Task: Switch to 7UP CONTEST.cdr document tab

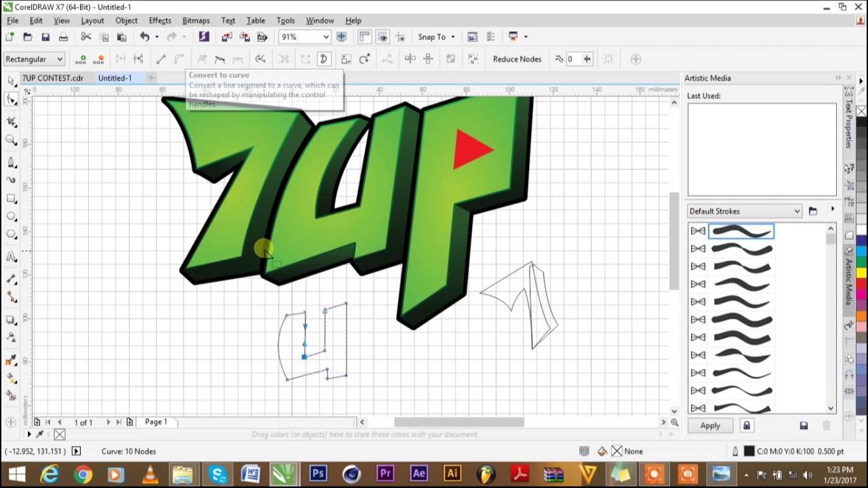Action: [53, 78]
